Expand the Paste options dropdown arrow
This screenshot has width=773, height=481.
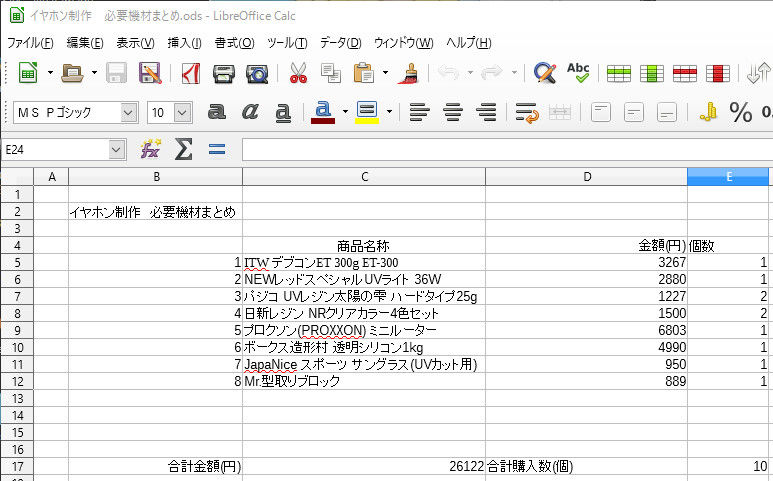(386, 73)
